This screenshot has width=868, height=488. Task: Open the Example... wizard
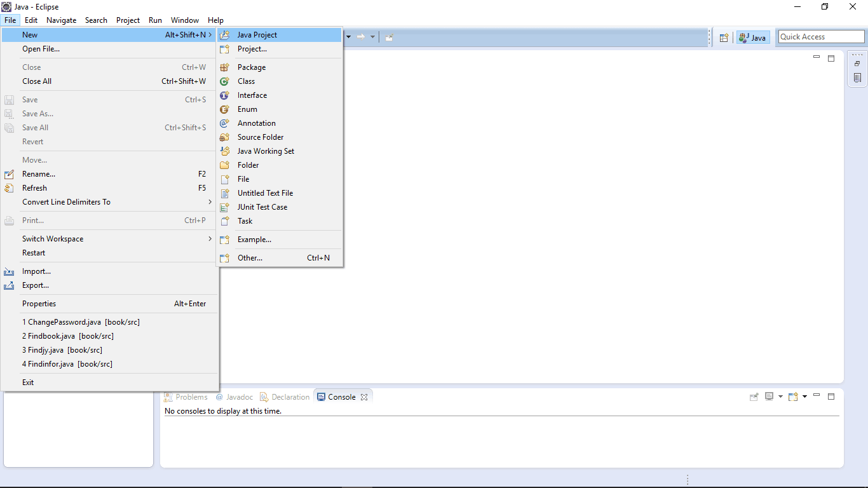pyautogui.click(x=280, y=240)
